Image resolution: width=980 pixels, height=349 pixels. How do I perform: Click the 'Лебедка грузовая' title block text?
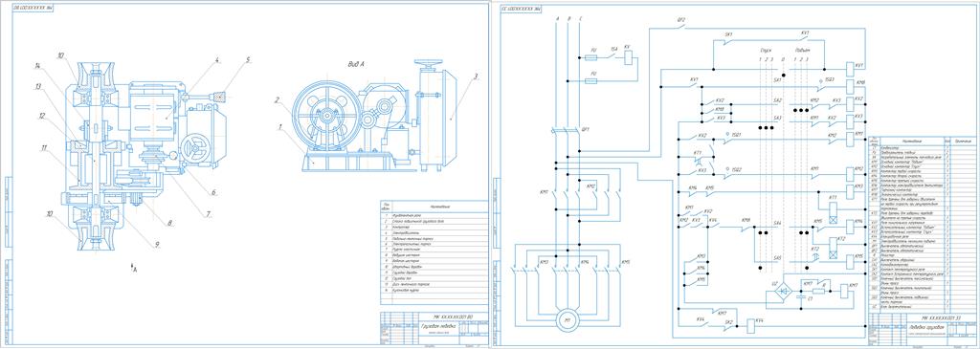[927, 327]
